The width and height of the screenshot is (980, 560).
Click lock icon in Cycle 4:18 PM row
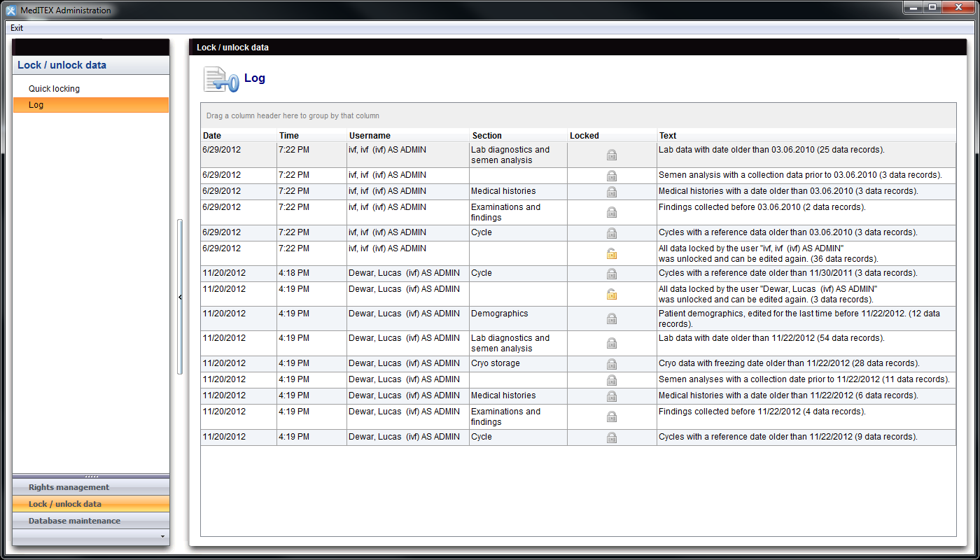pyautogui.click(x=612, y=274)
